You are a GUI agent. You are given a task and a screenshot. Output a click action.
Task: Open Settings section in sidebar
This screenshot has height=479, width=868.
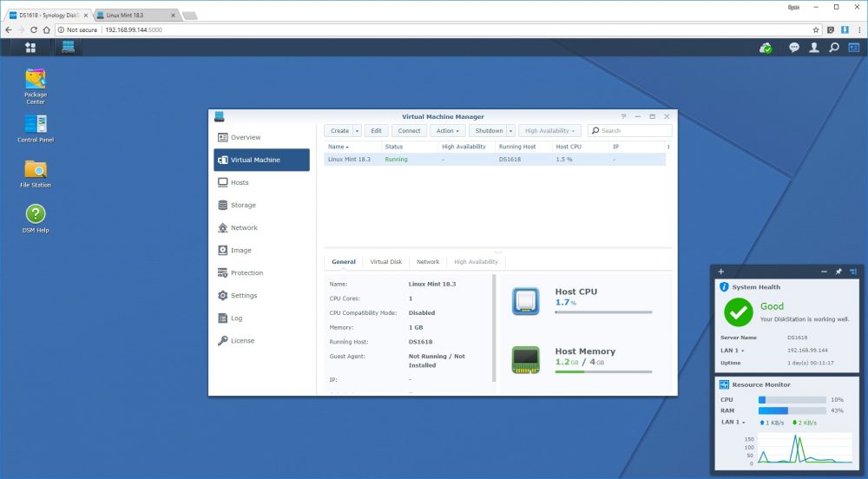tap(261, 296)
